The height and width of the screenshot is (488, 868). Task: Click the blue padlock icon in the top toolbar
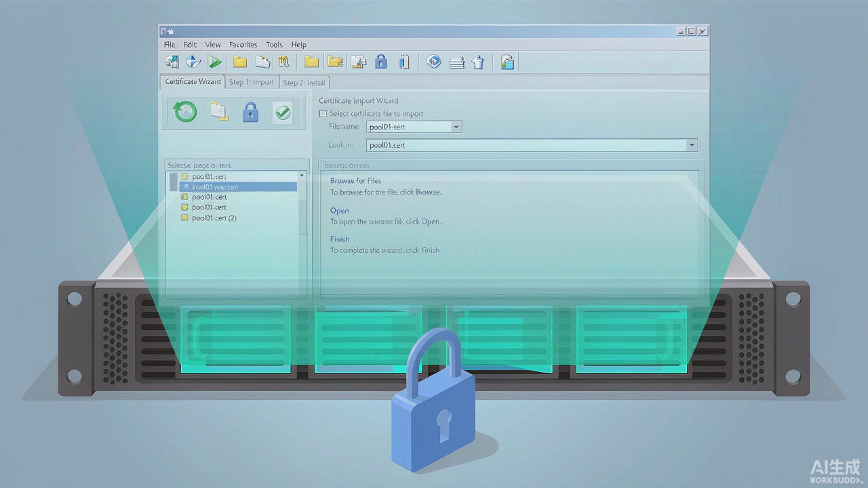tap(381, 62)
